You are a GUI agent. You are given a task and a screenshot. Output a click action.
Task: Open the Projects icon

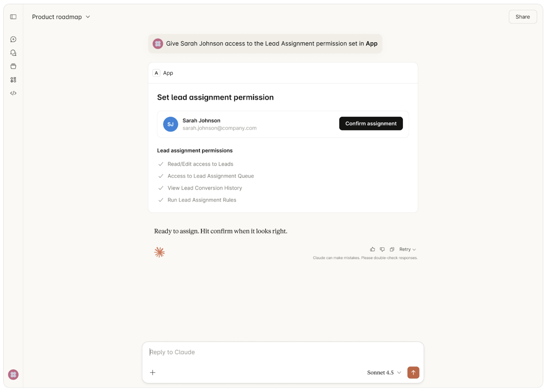pos(13,66)
